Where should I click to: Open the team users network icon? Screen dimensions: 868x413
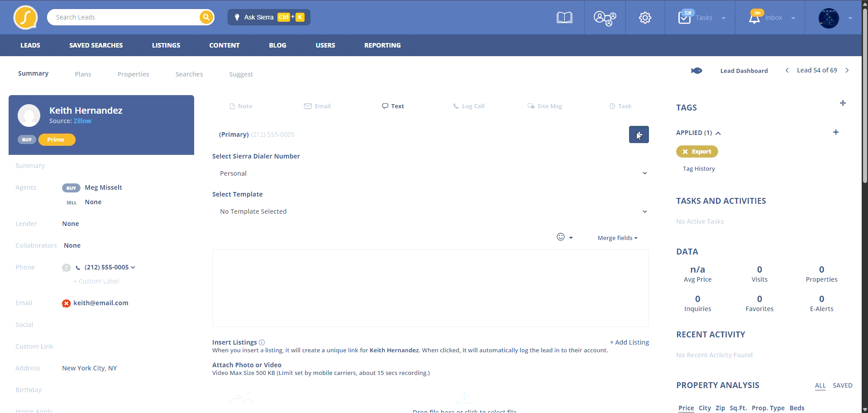tap(605, 18)
